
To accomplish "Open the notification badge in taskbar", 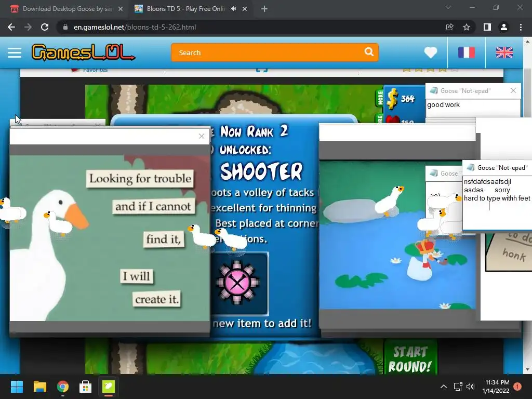I will (517, 387).
